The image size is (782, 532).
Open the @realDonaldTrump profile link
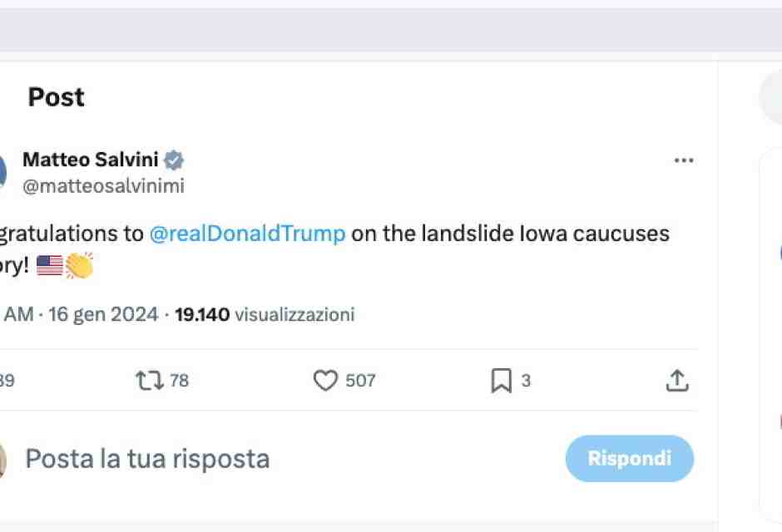coord(248,234)
